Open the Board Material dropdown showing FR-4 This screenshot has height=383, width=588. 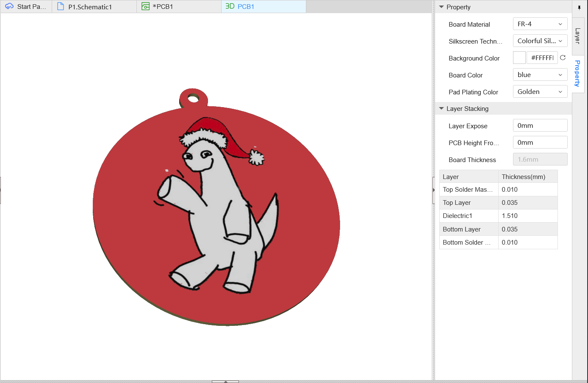click(x=540, y=24)
